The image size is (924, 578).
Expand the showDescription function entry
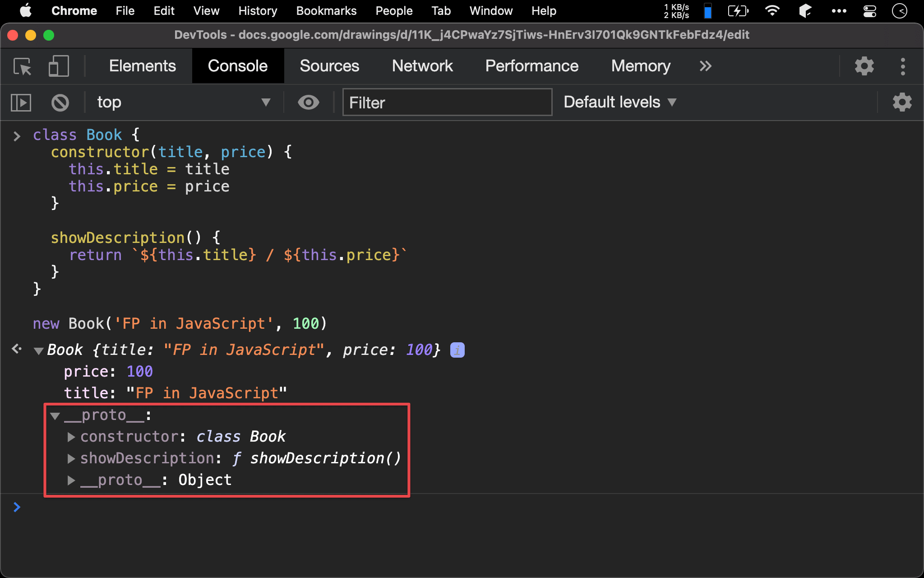click(71, 458)
